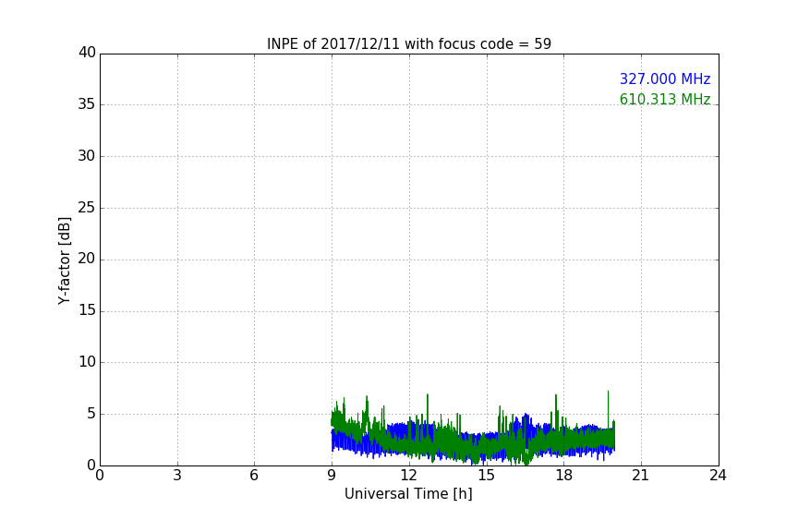The height and width of the screenshot is (532, 798).
Task: Click the x-axis tick label '21'
Action: 641,476
